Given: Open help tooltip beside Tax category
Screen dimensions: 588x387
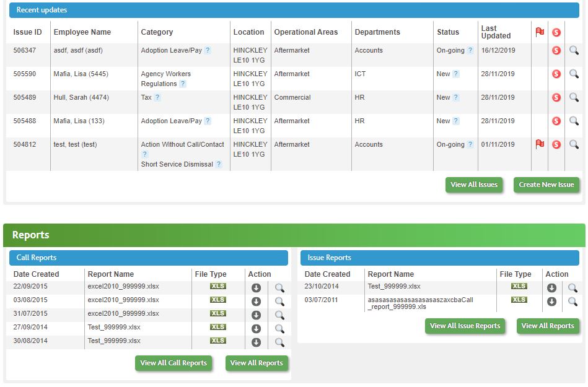Looking at the screenshot, I should 157,98.
